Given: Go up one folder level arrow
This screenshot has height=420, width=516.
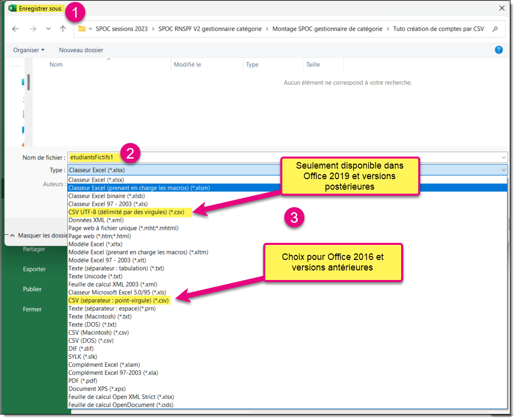Looking at the screenshot, I should tap(63, 29).
